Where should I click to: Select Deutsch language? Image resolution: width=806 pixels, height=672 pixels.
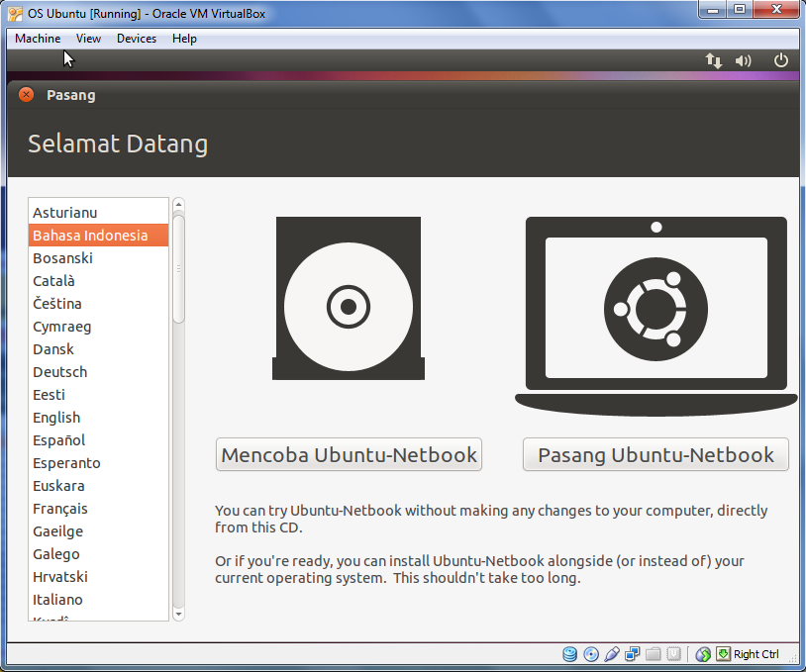click(x=98, y=371)
